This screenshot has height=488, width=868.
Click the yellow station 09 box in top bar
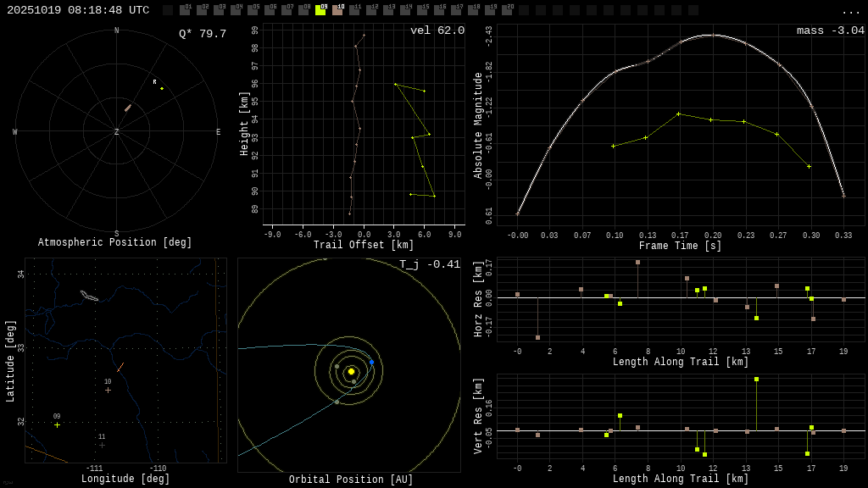320,10
